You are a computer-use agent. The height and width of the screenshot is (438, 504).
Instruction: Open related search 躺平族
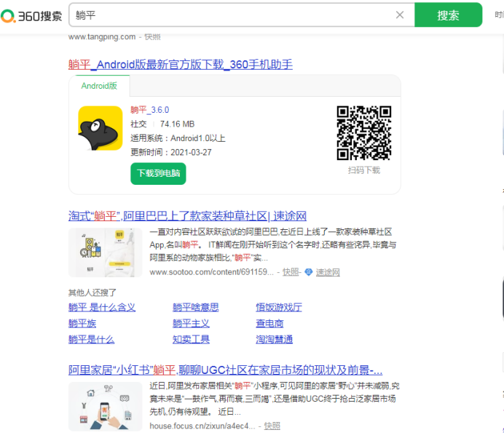[x=82, y=323]
